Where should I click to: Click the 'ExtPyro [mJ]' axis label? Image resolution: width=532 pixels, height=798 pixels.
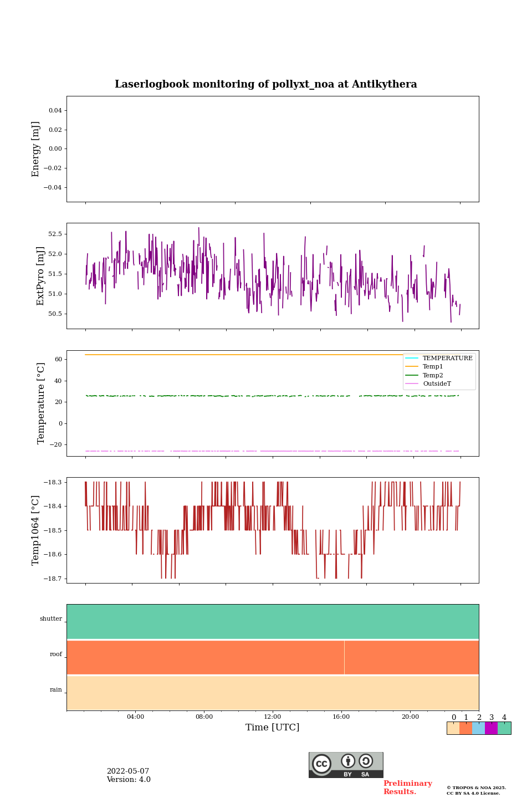pos(40,276)
